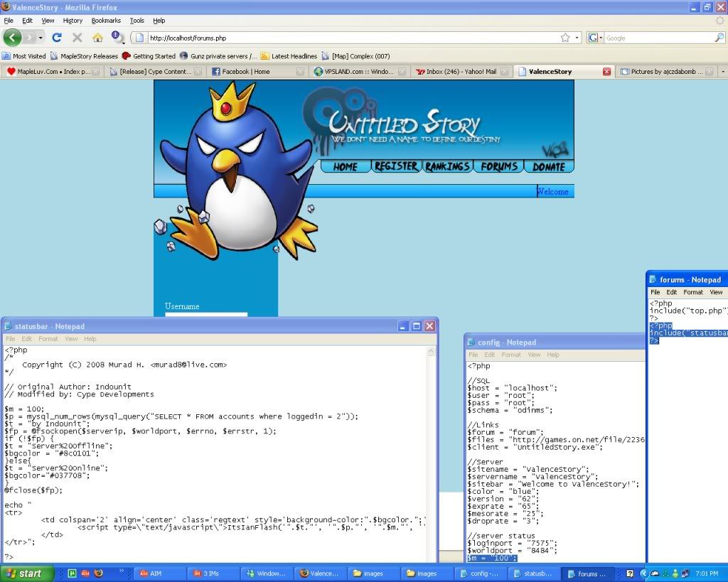The height and width of the screenshot is (582, 728).
Task: Click the Firefox back navigation button
Action: point(13,38)
